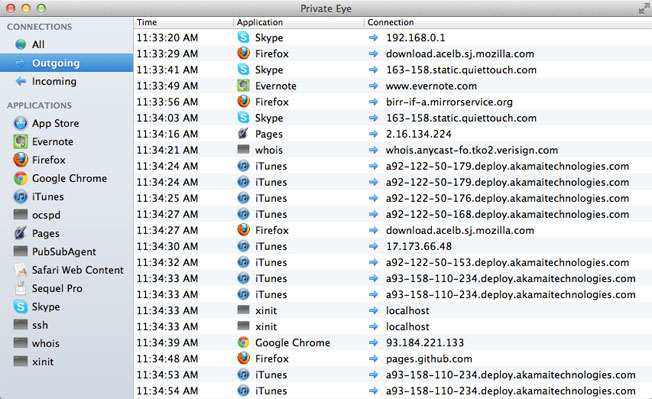Select a92-122-50-168.deploy.akamaitechnologies.com connection
The width and height of the screenshot is (652, 399).
pyautogui.click(x=507, y=214)
